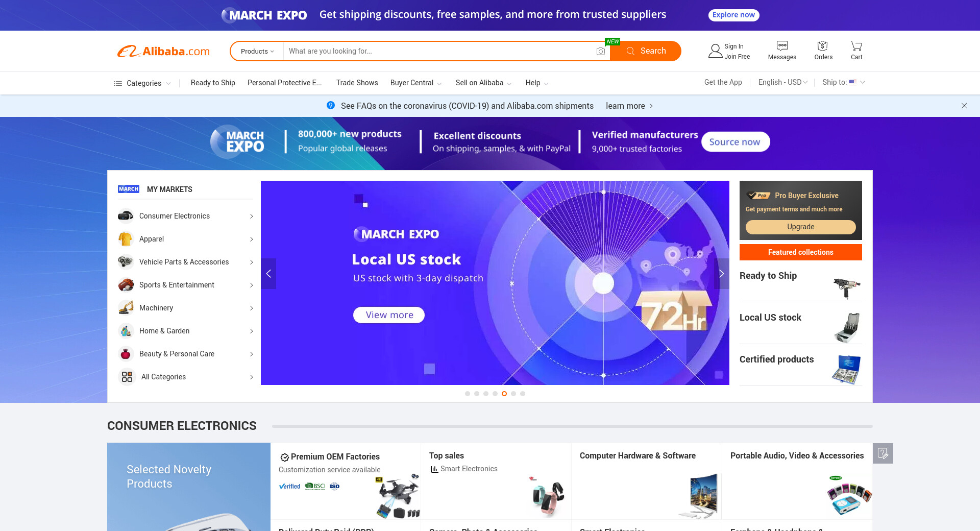Advance banner with next arrow

[x=721, y=274]
